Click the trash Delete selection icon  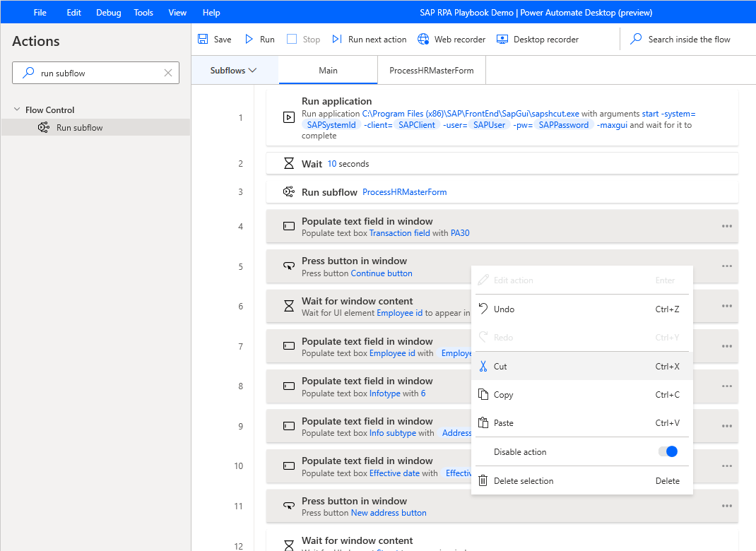tap(483, 480)
